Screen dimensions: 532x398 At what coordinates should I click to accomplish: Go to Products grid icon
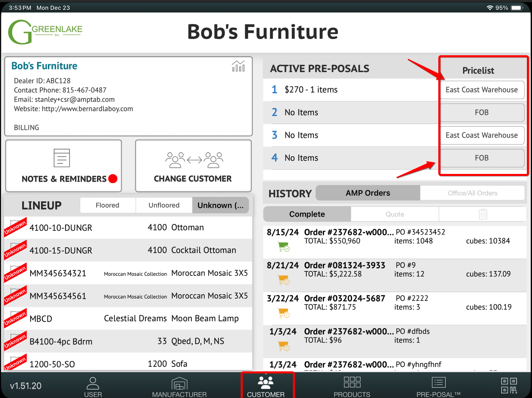click(x=352, y=382)
